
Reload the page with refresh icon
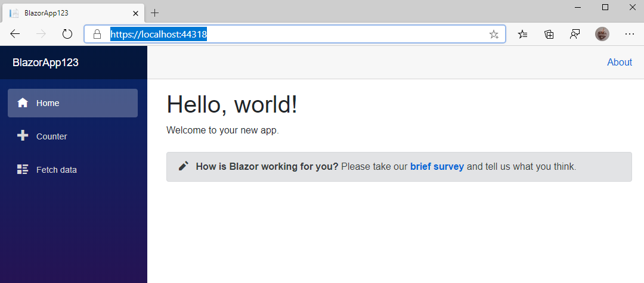pos(67,34)
